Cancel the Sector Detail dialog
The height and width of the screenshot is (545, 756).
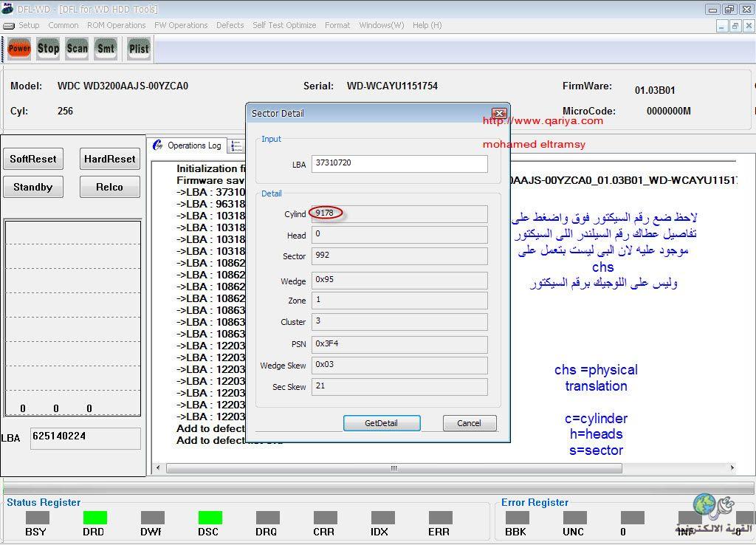click(x=469, y=423)
